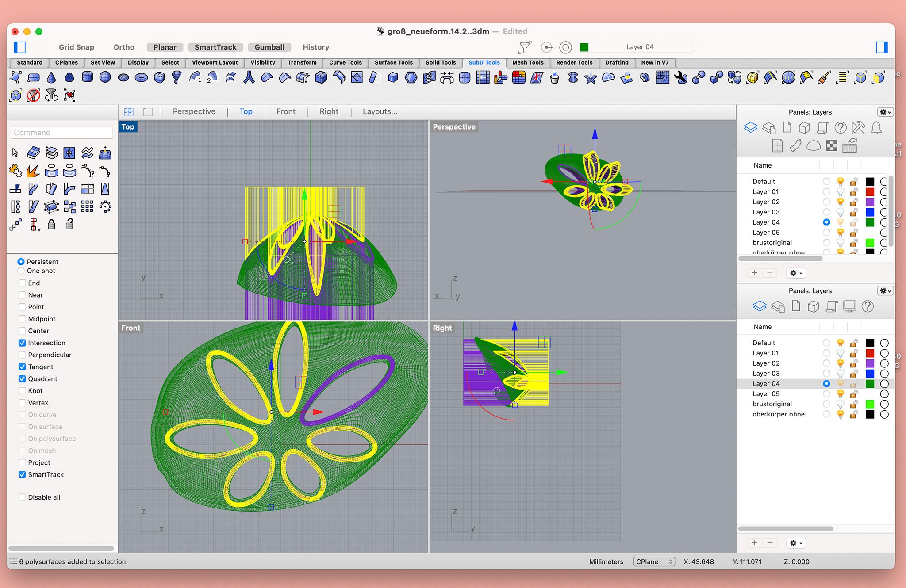The image size is (906, 588).
Task: Switch to the Perspective viewport tab
Action: (x=194, y=112)
